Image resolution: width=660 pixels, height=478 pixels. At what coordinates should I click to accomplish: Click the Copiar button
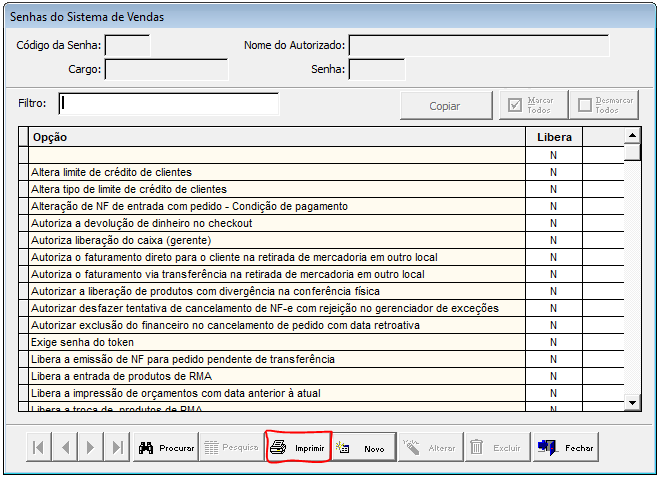coord(445,105)
